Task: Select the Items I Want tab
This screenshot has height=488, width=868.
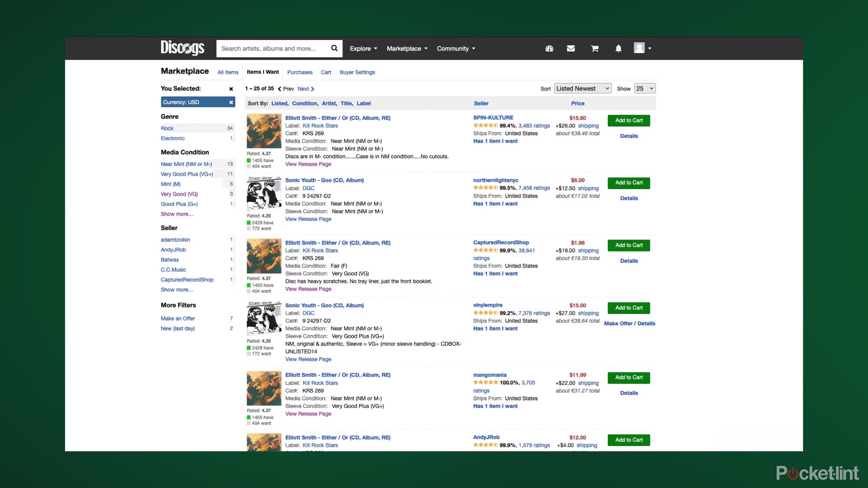Action: (x=263, y=72)
